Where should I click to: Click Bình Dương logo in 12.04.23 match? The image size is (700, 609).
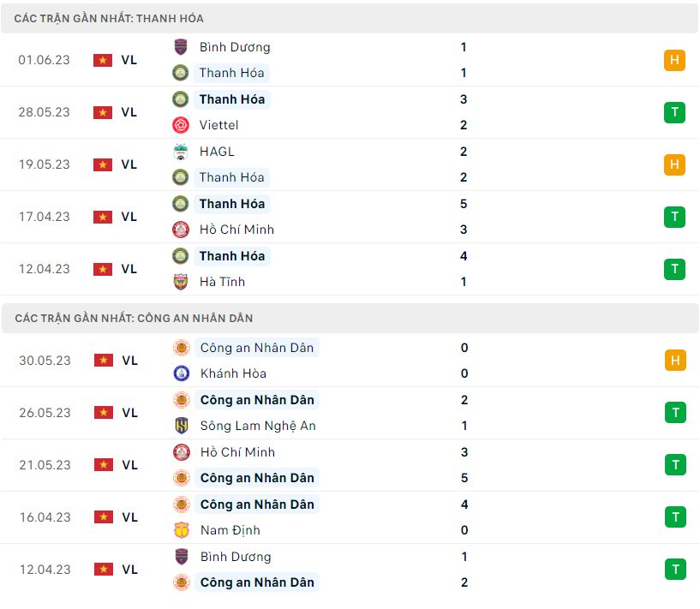click(x=182, y=557)
